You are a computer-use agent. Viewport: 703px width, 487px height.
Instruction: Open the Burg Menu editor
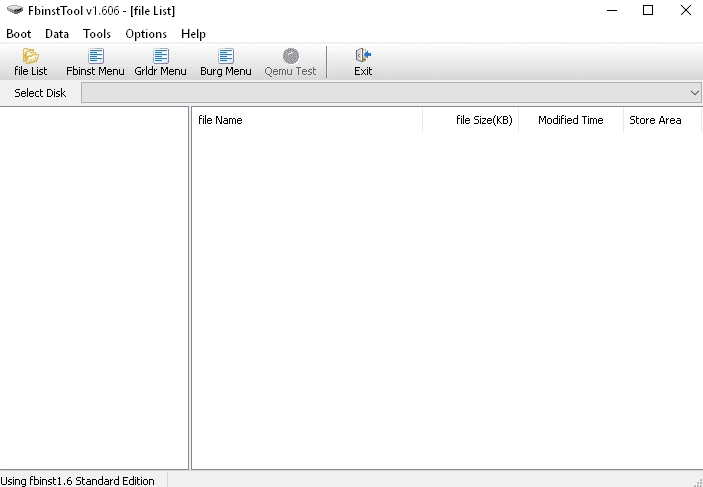226,62
